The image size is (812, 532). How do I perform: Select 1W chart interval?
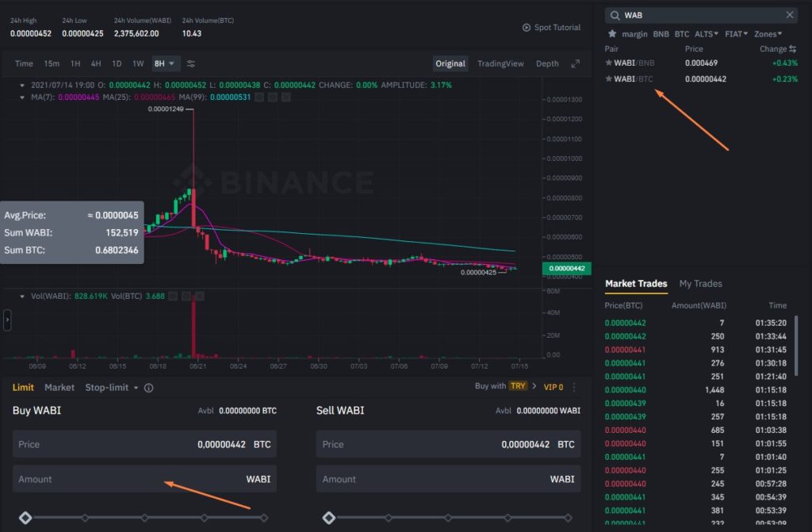[x=138, y=63]
